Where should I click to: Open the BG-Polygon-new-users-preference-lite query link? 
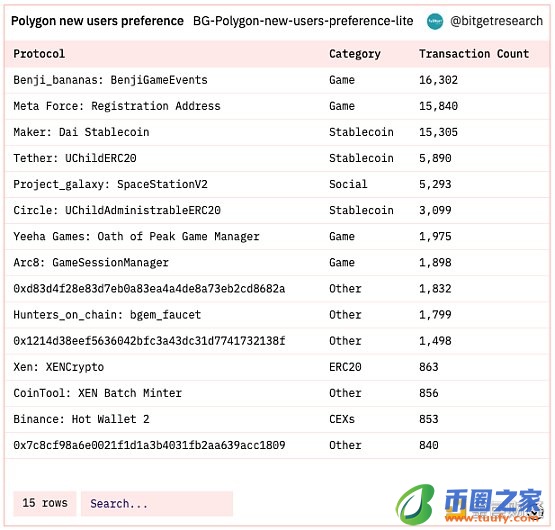pyautogui.click(x=303, y=21)
